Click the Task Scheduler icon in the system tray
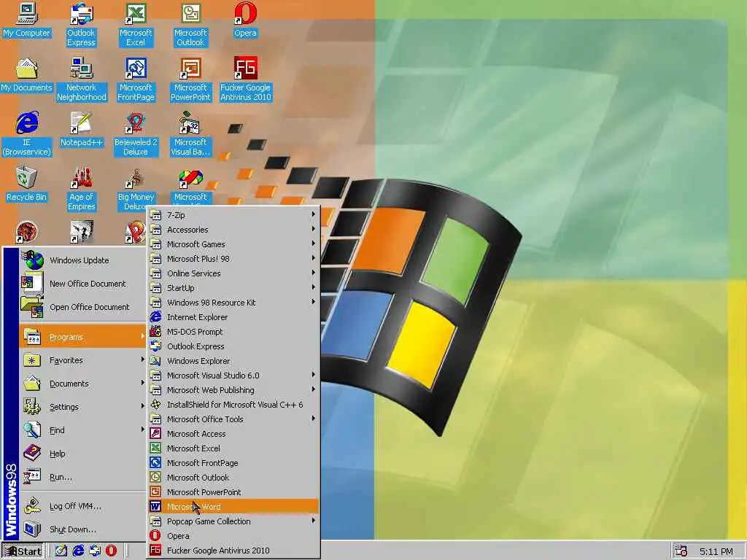Image resolution: width=747 pixels, height=560 pixels. 681,551
